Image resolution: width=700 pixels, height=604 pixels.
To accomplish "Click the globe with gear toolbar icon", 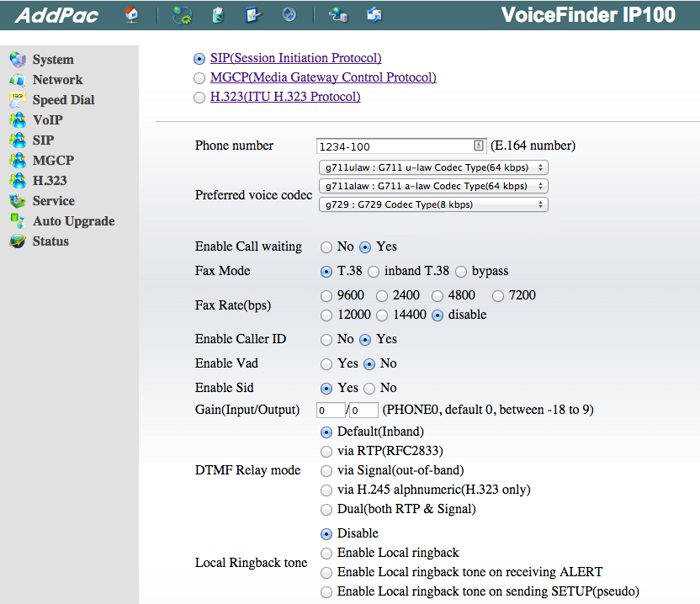I will [182, 14].
